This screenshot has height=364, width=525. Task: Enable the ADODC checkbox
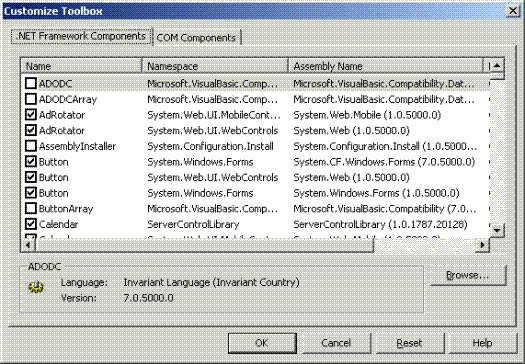coord(31,83)
